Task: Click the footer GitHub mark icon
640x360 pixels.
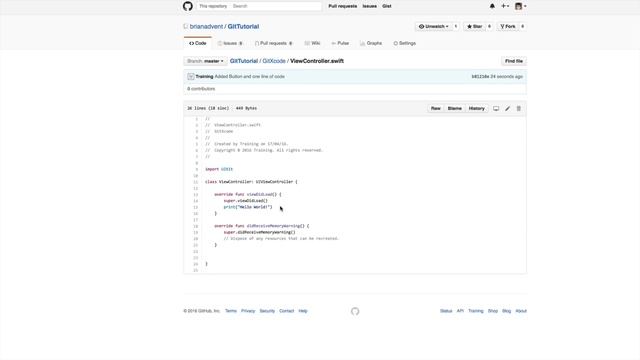Action: pyautogui.click(x=355, y=311)
